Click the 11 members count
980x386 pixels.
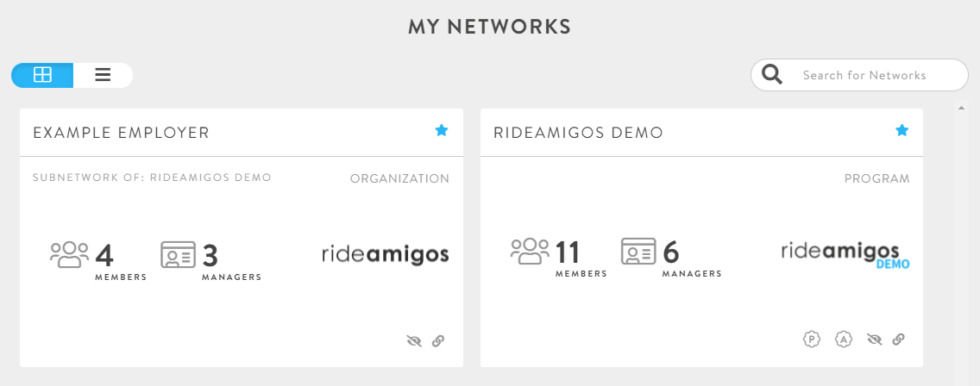pyautogui.click(x=569, y=252)
